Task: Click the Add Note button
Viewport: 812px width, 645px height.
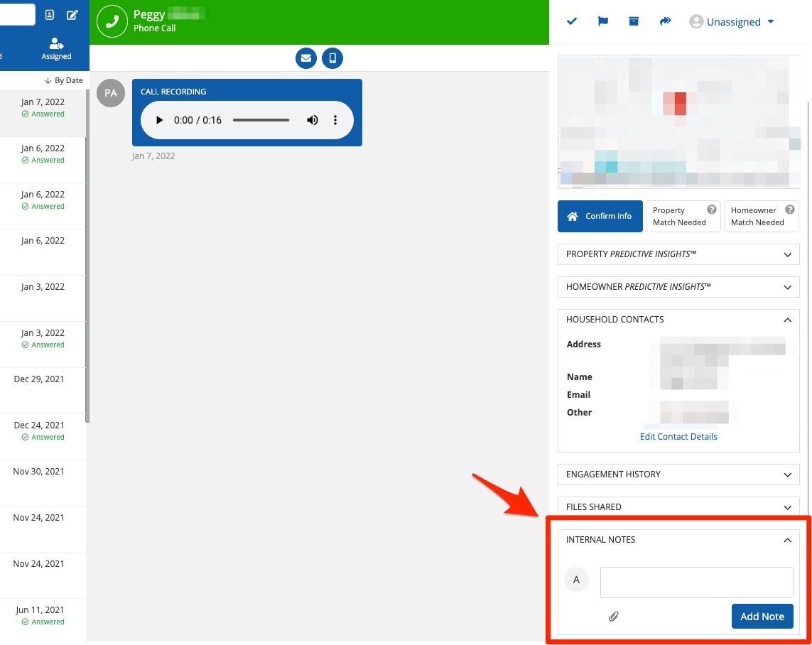Action: [x=762, y=617]
